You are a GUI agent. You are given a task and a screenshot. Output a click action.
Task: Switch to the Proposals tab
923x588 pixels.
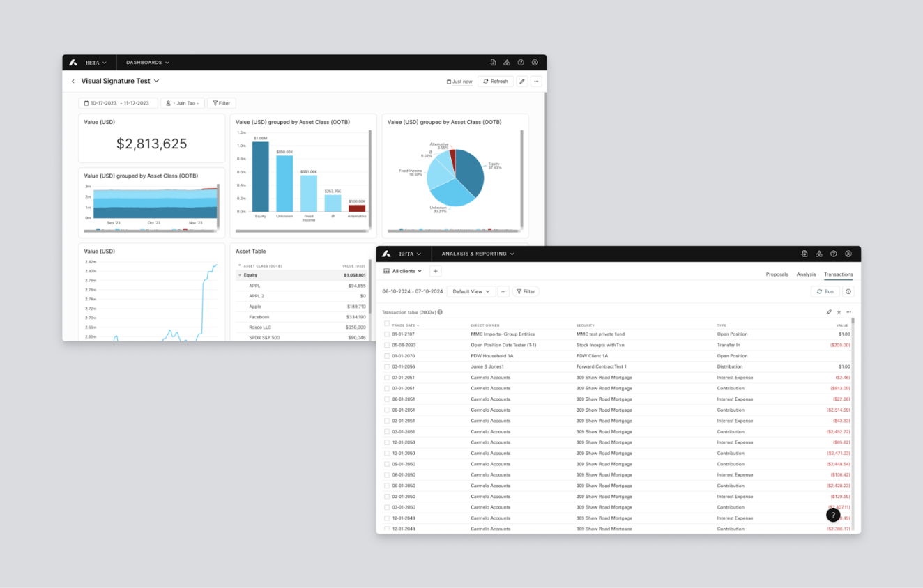(777, 274)
